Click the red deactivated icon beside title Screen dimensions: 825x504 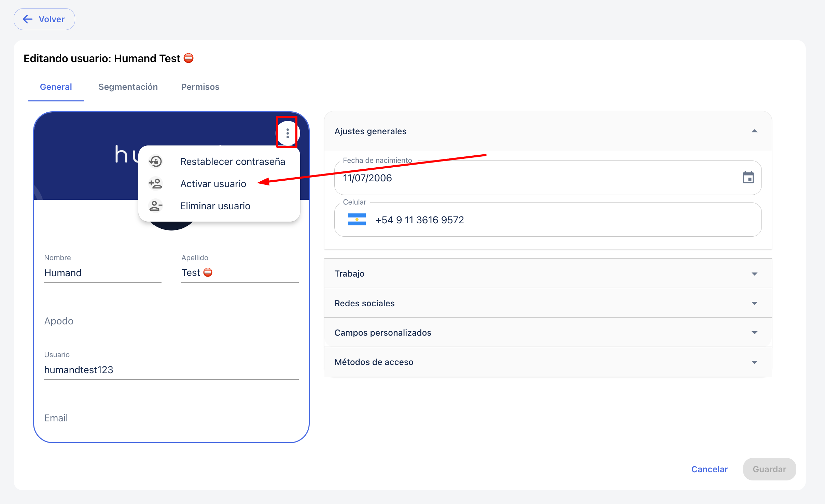(x=188, y=58)
